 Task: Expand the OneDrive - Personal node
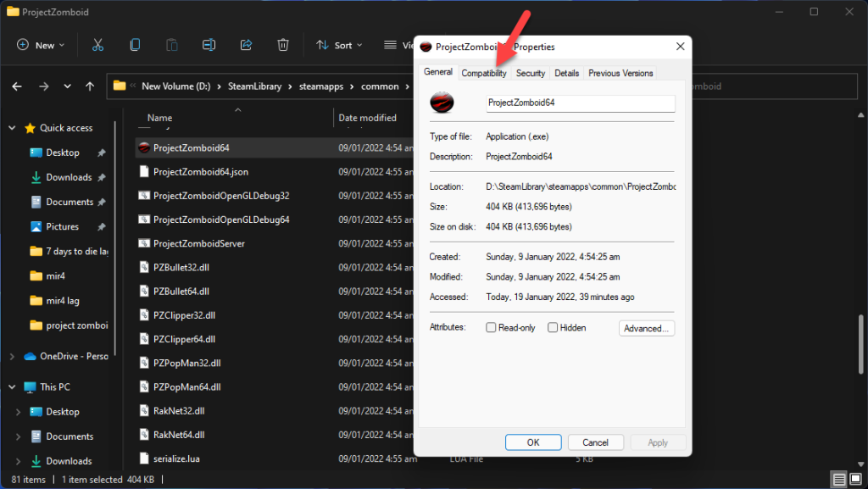click(12, 357)
